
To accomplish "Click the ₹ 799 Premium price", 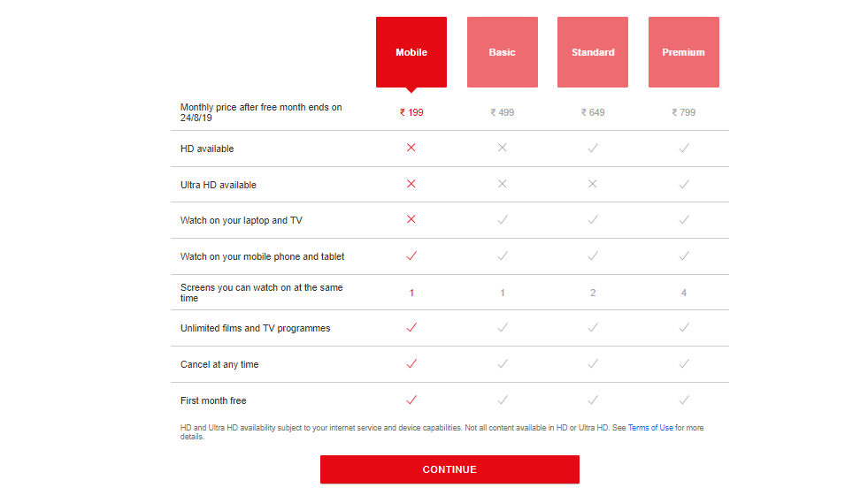I will (684, 112).
